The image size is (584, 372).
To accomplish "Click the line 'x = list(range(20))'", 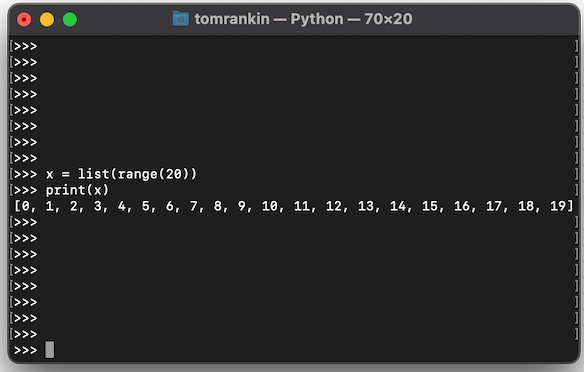I will (121, 174).
